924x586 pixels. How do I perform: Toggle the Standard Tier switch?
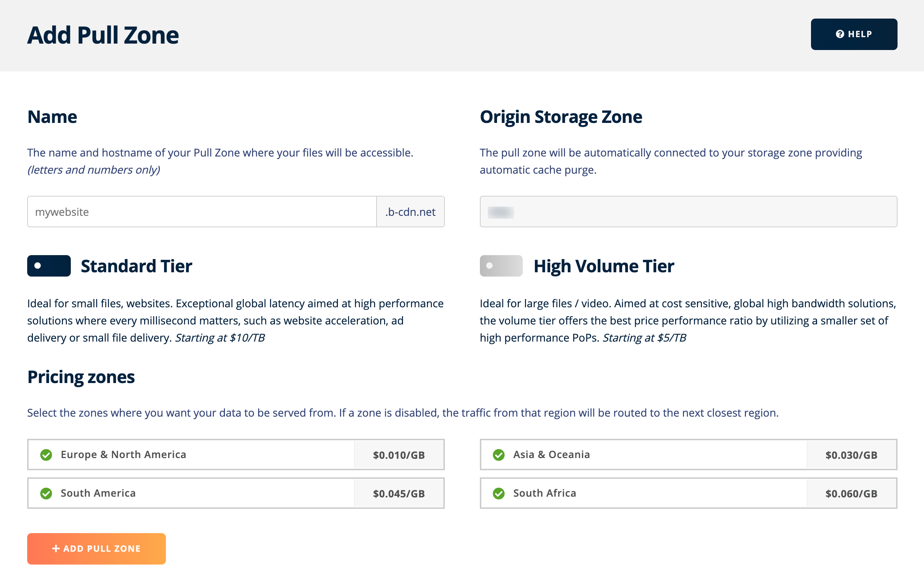click(x=49, y=265)
